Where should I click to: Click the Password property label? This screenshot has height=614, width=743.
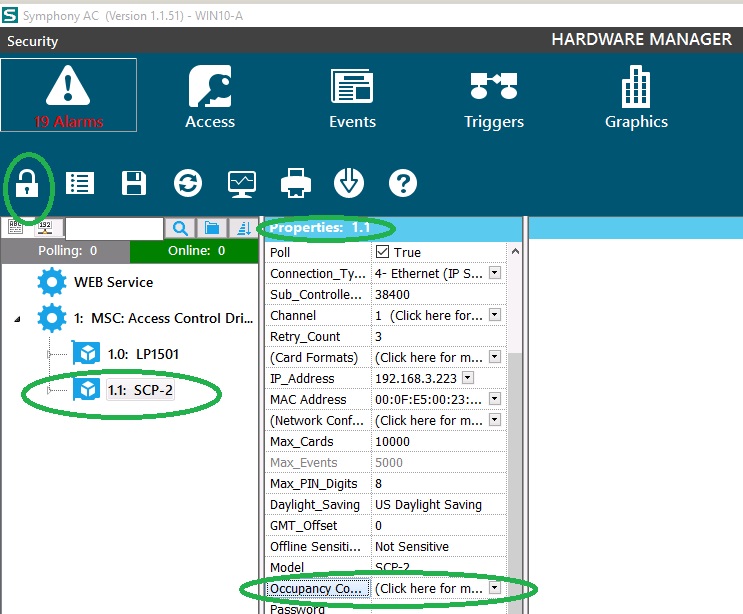297,608
